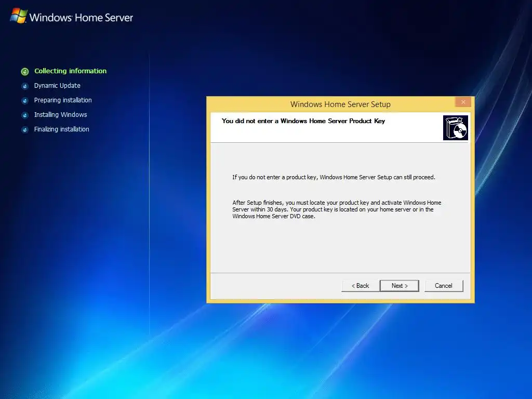Screen dimensions: 532x399
Task: Click the 'You did not enter' heading
Action: (x=303, y=121)
